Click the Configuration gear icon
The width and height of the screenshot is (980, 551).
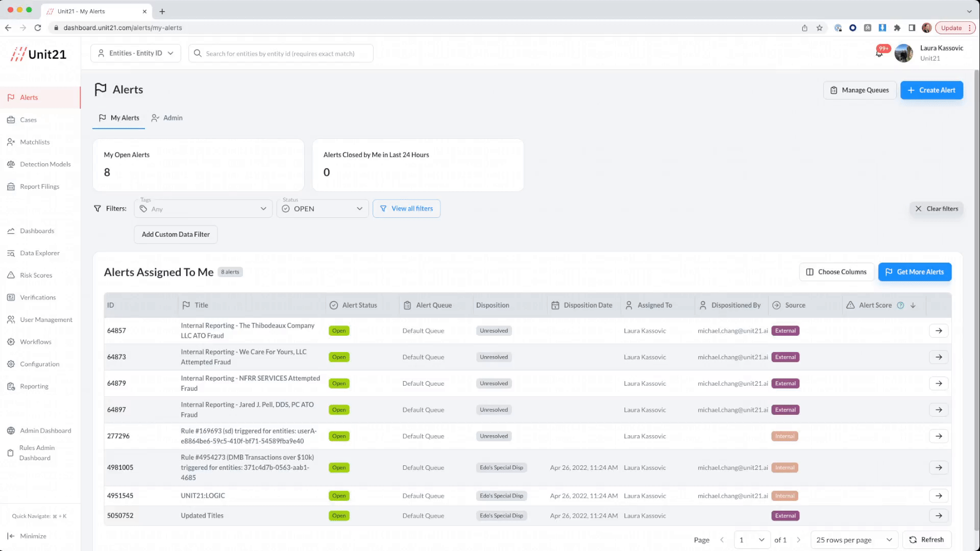coord(11,364)
